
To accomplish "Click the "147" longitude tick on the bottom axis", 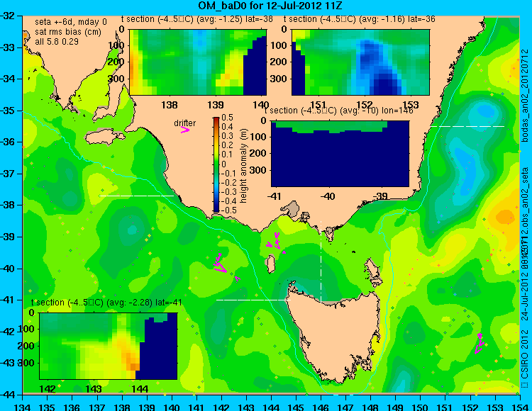I will coord(345,407).
